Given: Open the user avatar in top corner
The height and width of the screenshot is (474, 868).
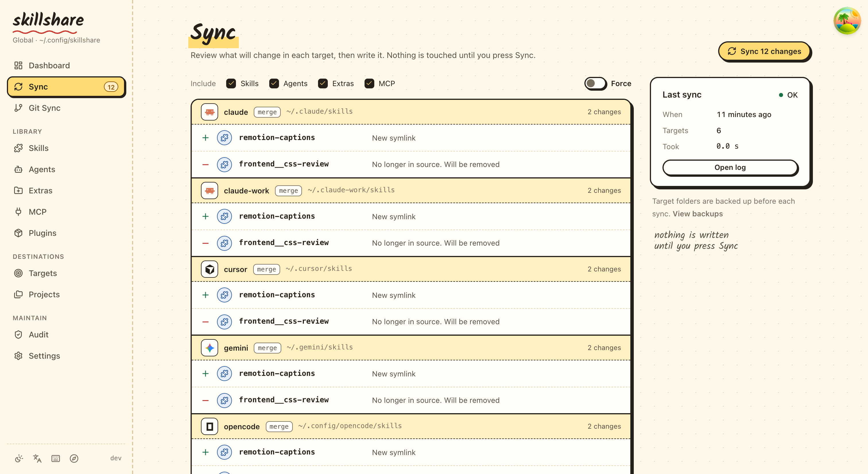Looking at the screenshot, I should [847, 21].
